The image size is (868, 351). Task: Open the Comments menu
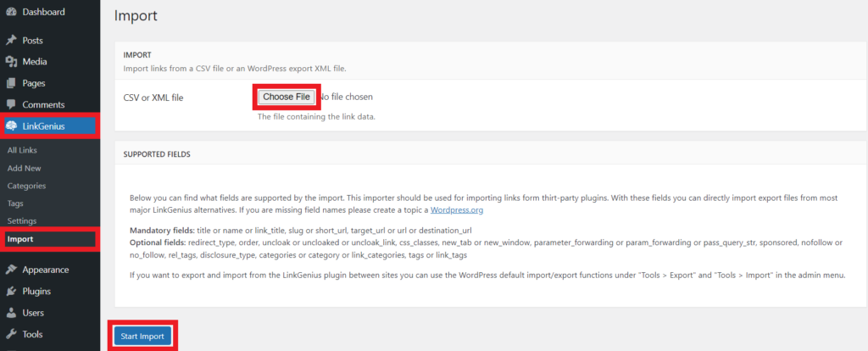(44, 104)
